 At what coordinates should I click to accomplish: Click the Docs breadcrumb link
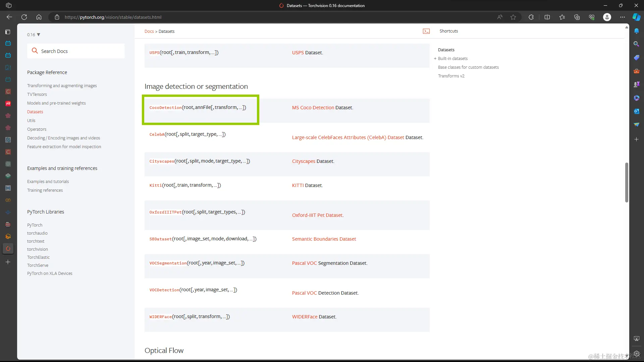149,32
